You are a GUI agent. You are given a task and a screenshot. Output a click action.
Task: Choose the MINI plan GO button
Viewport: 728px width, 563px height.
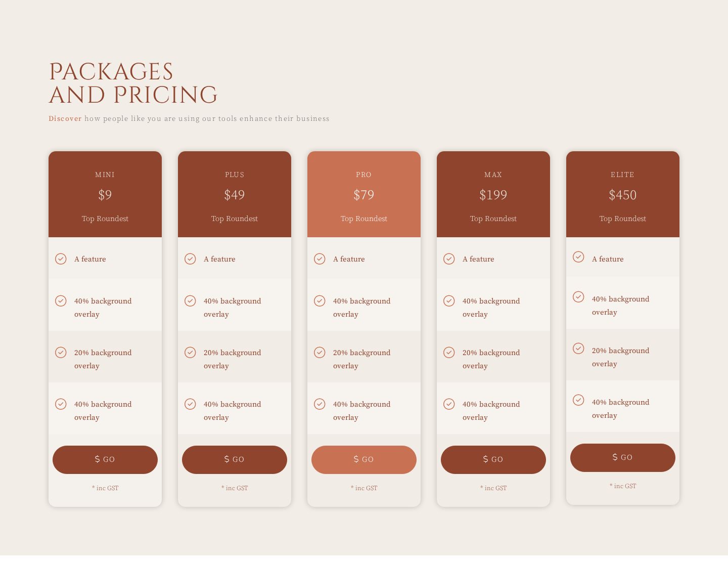[105, 460]
